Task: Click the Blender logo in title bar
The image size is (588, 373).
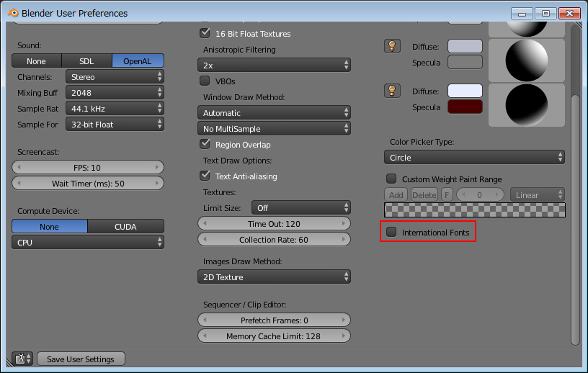Action: coord(13,13)
